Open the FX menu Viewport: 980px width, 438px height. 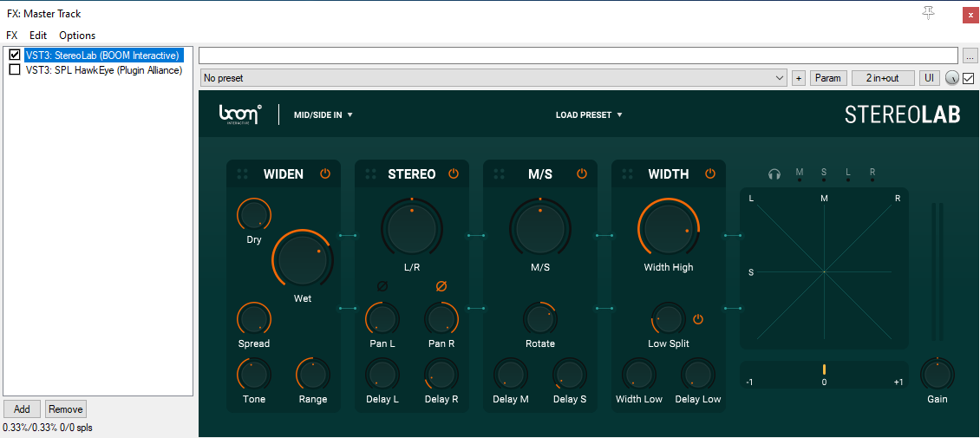[x=12, y=36]
